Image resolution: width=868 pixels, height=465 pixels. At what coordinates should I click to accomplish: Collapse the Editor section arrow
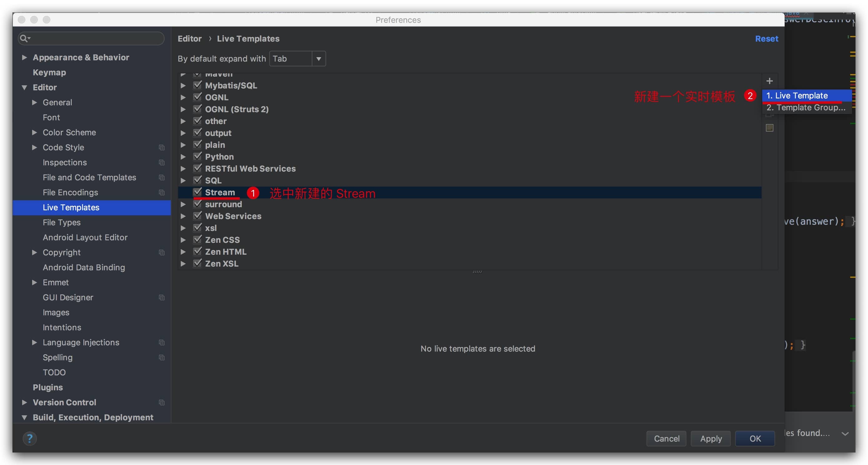coord(24,87)
